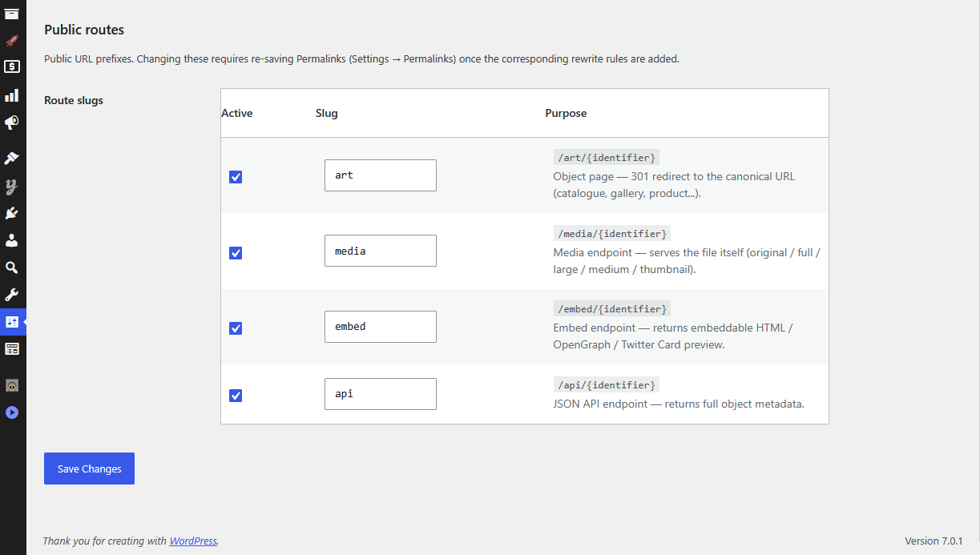Click the 'media' slug input field

pyautogui.click(x=381, y=251)
